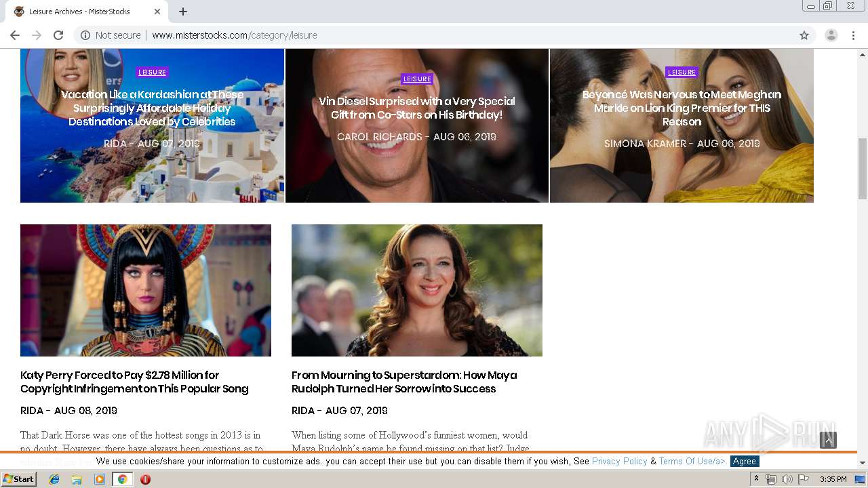Open author CAROL RICHARDS link
Viewport: 868px width, 488px height.
(x=380, y=137)
